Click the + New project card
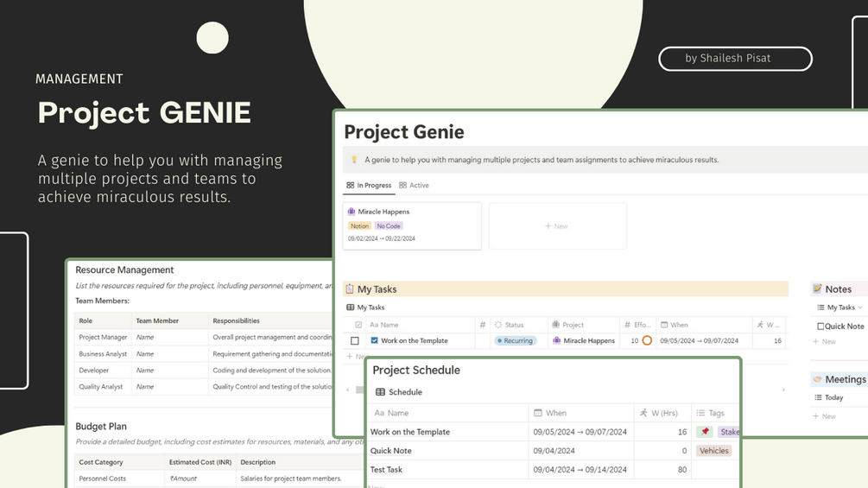 [557, 225]
